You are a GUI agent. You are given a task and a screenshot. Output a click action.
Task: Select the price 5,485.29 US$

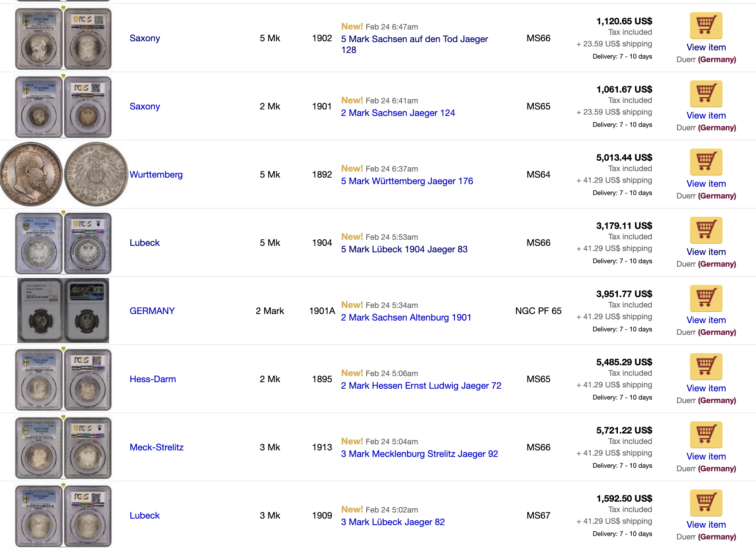[x=624, y=362]
